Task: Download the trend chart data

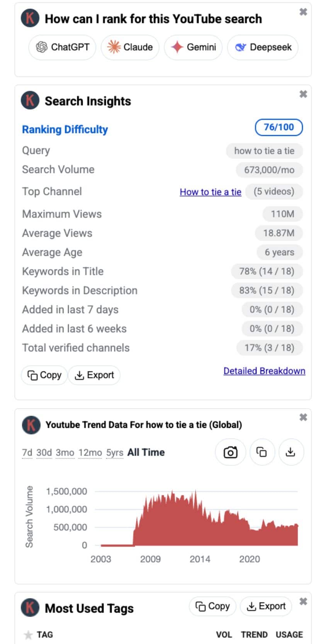Action: [x=290, y=452]
